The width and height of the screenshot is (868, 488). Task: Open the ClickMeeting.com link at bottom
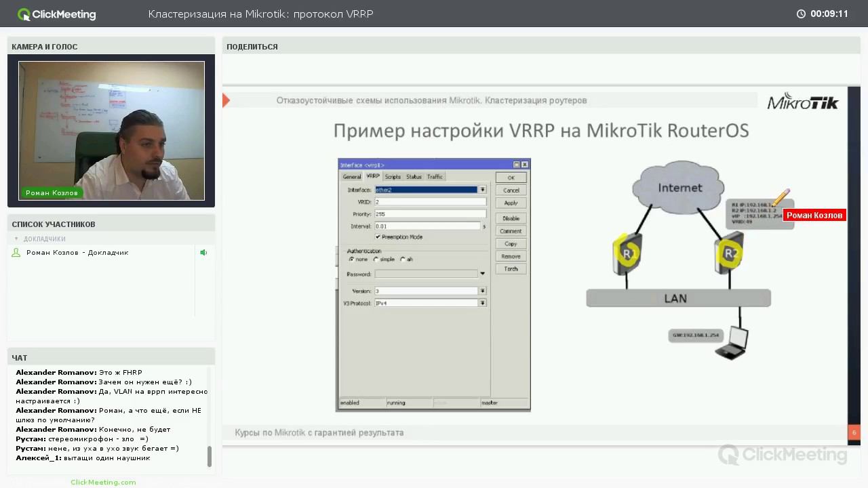pyautogui.click(x=103, y=482)
